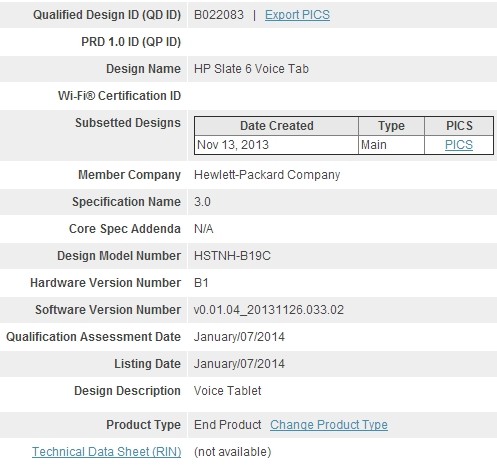The image size is (497, 466).
Task: Click the Product Type label
Action: click(x=143, y=425)
